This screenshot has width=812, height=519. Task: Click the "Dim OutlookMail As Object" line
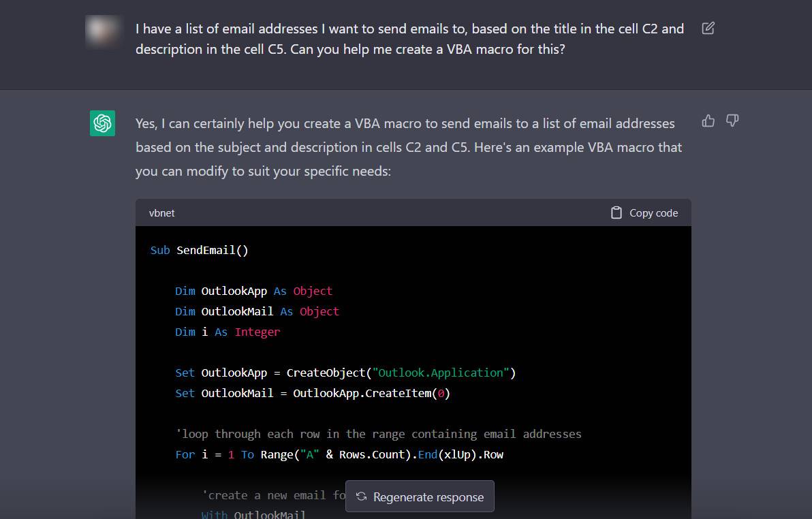pos(257,311)
